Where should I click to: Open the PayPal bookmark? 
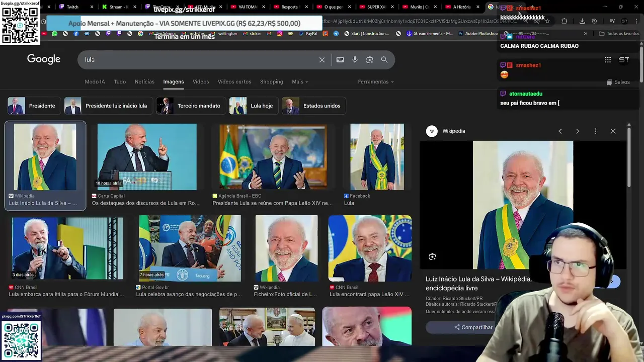pyautogui.click(x=307, y=34)
